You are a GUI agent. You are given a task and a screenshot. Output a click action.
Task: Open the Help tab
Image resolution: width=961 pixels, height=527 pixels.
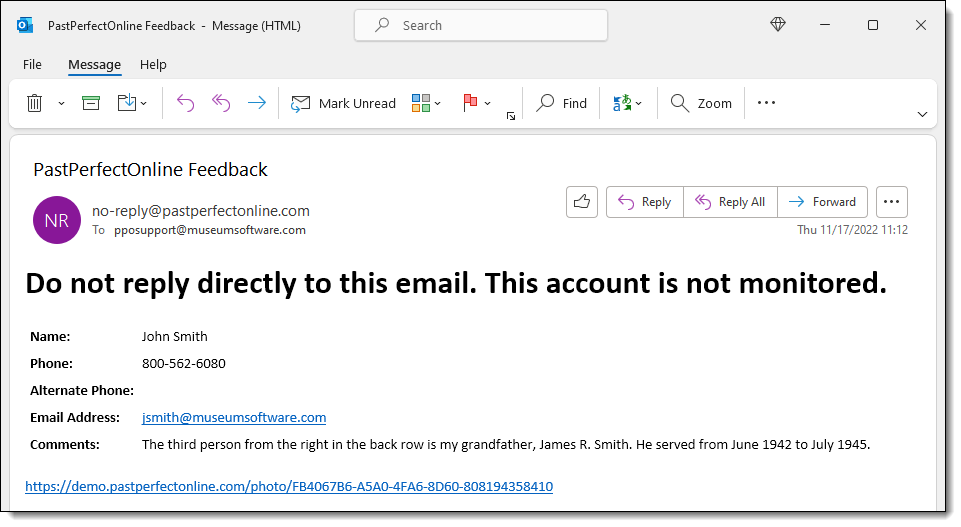[153, 64]
